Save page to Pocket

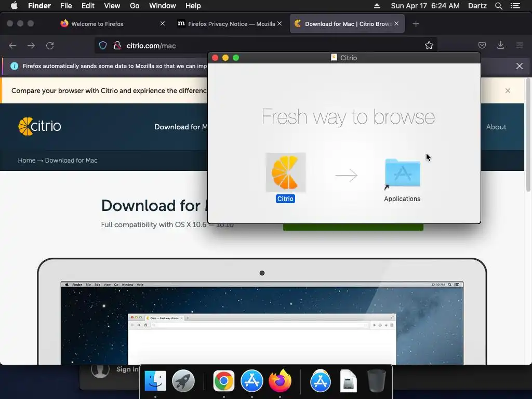pyautogui.click(x=482, y=45)
